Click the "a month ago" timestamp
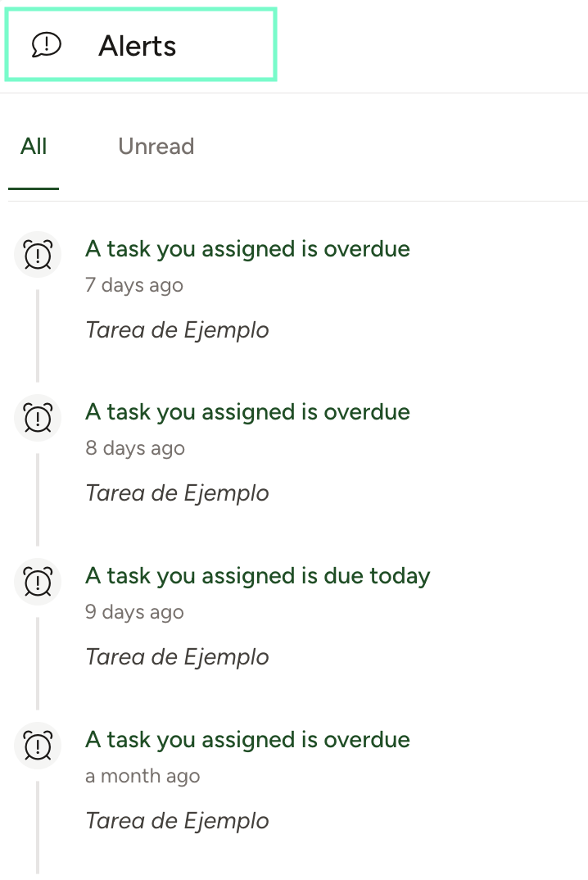The image size is (588, 880). (x=142, y=776)
